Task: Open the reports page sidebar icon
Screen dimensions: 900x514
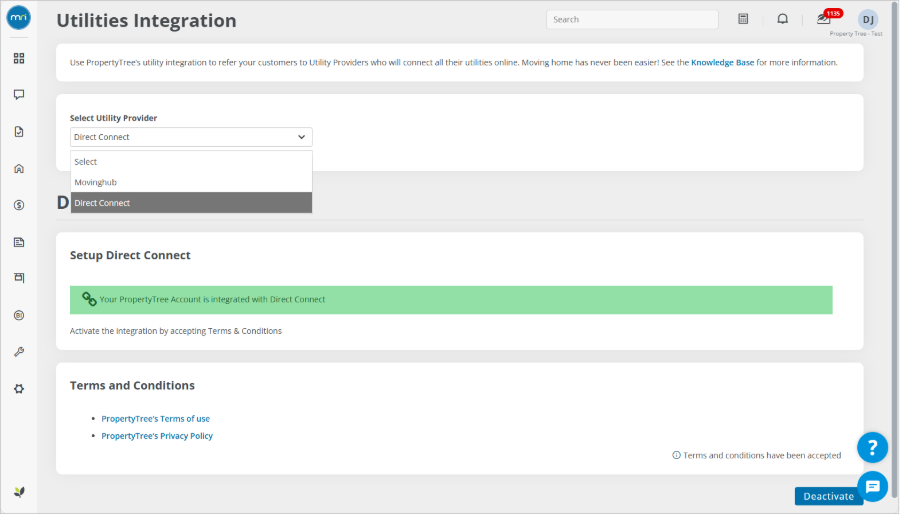Action: (x=19, y=242)
